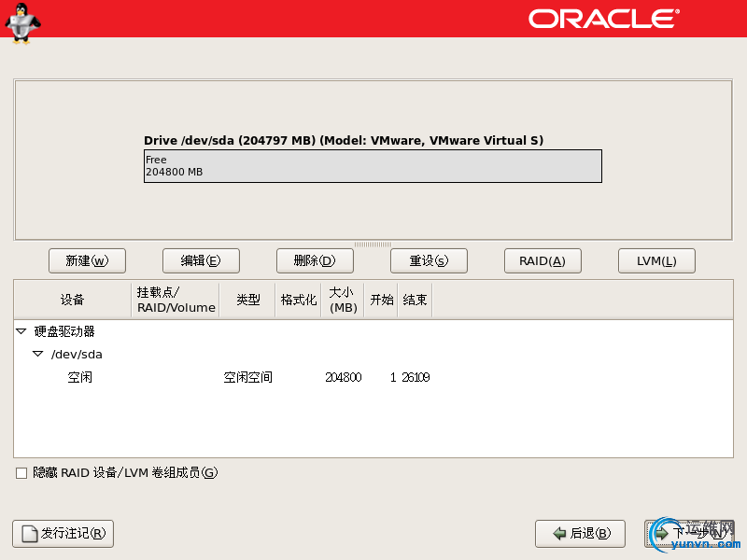Click the 删除(D) delete button
The height and width of the screenshot is (560, 747).
315,260
